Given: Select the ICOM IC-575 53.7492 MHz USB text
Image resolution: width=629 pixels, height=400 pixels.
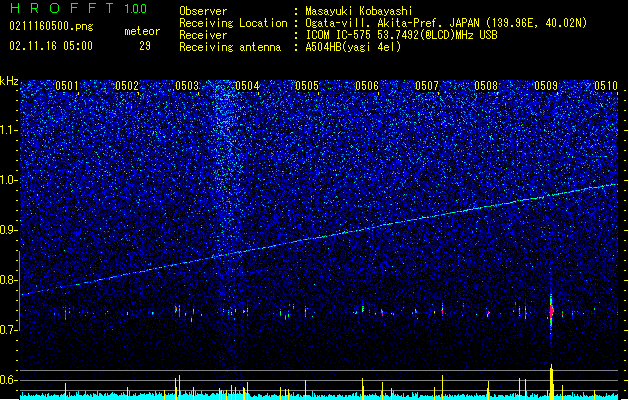Looking at the screenshot, I should (401, 35).
